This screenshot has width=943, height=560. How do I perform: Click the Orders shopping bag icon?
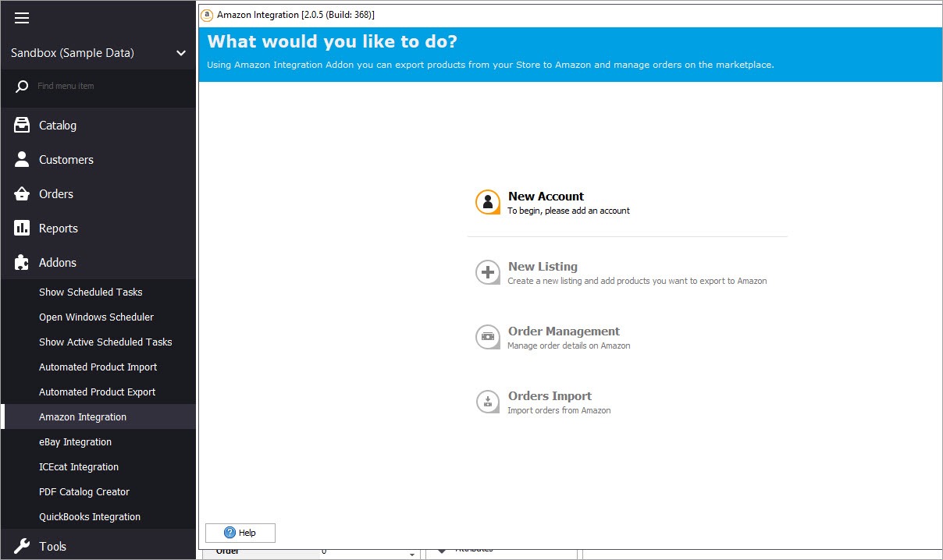tap(22, 193)
